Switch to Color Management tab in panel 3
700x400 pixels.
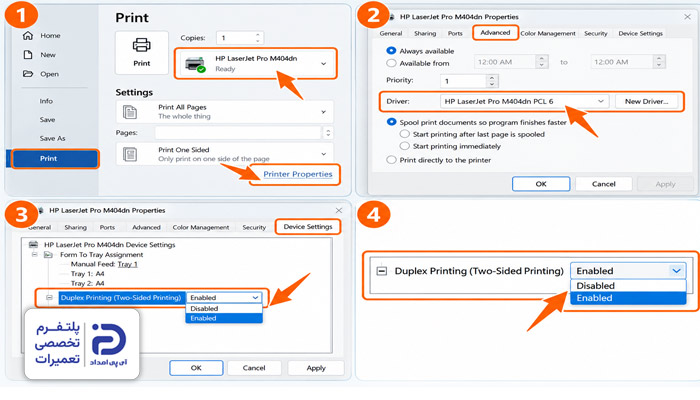click(201, 228)
